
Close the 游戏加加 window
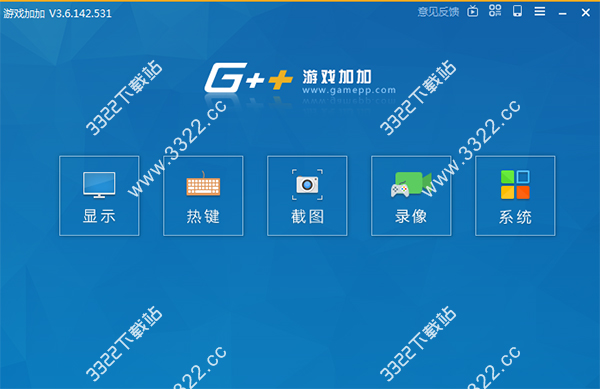click(x=585, y=13)
